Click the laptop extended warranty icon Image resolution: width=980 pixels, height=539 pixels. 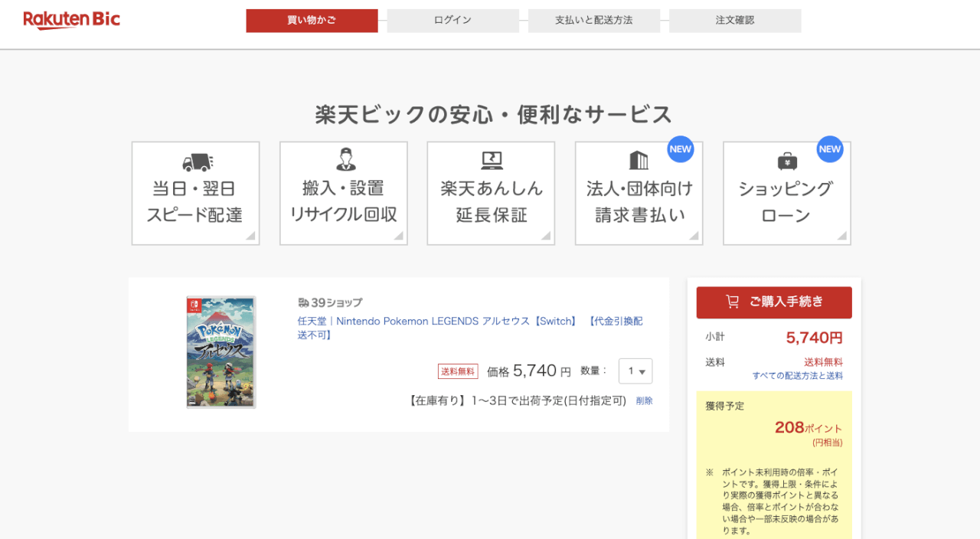pos(492,161)
